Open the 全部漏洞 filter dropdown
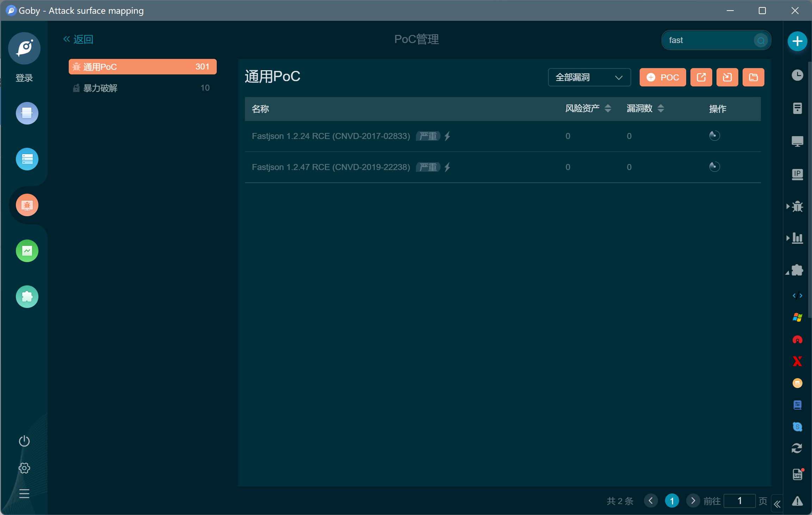812x515 pixels. 590,77
